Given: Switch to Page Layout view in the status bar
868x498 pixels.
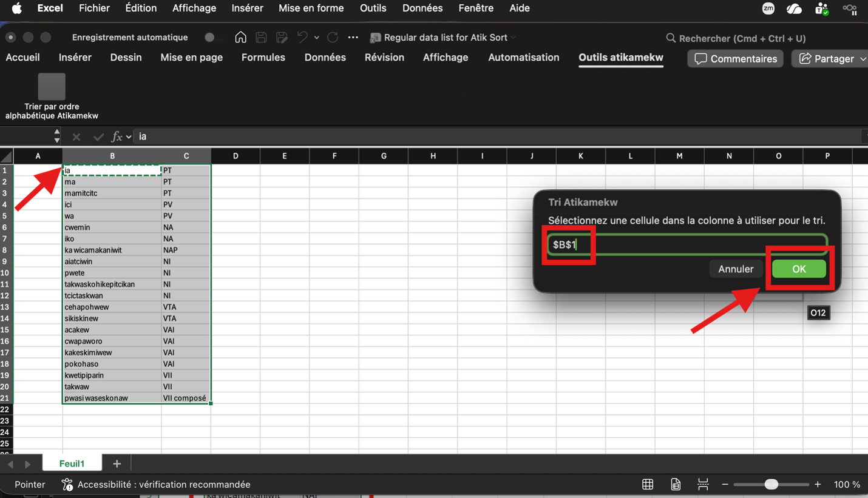Looking at the screenshot, I should [x=676, y=484].
